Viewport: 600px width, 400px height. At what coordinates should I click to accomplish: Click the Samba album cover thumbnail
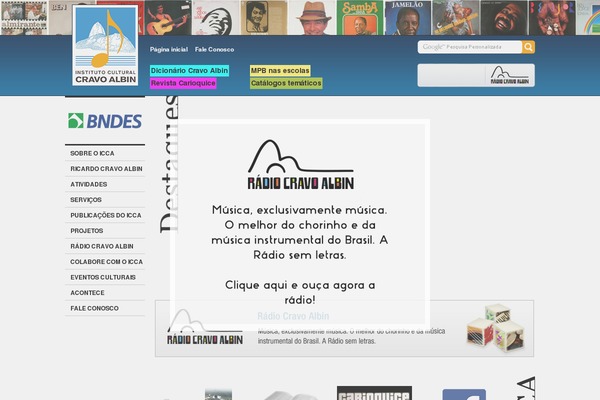[360, 18]
